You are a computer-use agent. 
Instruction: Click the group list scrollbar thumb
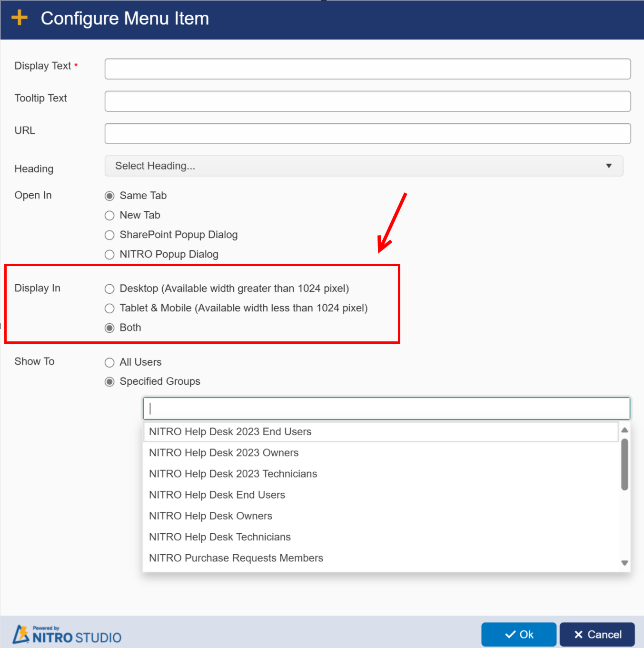click(624, 464)
